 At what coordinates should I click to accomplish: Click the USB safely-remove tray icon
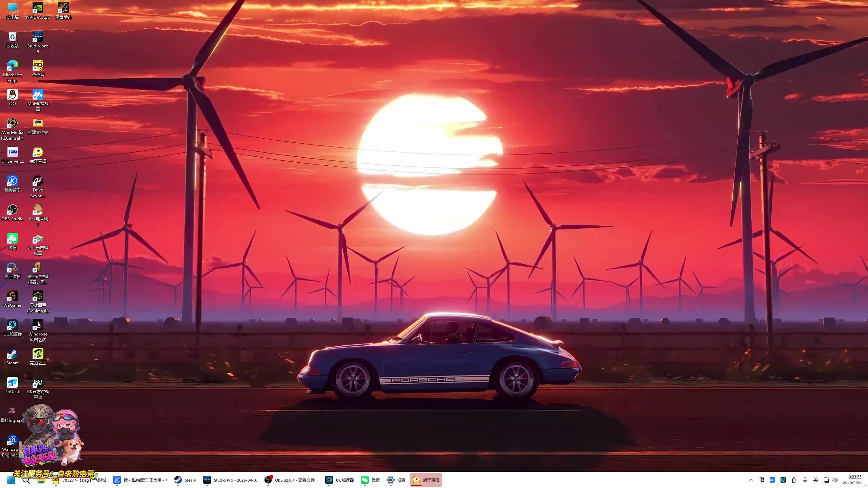click(x=794, y=480)
